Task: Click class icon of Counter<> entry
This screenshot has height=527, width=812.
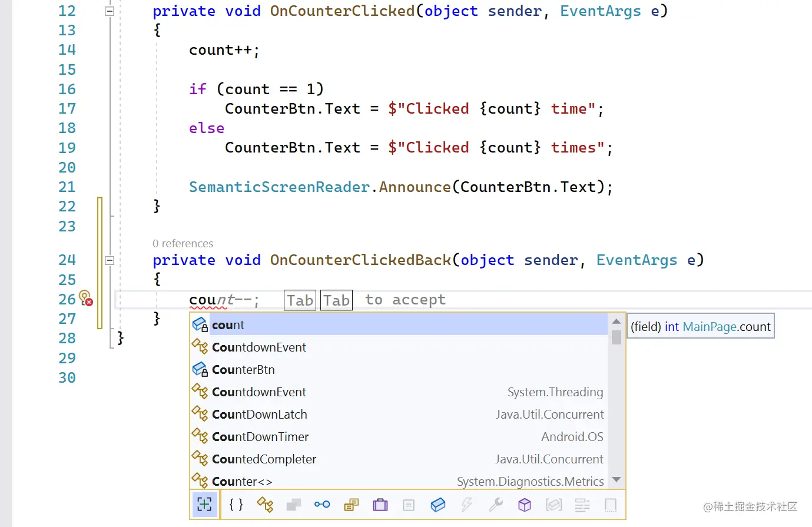Action: tap(200, 481)
